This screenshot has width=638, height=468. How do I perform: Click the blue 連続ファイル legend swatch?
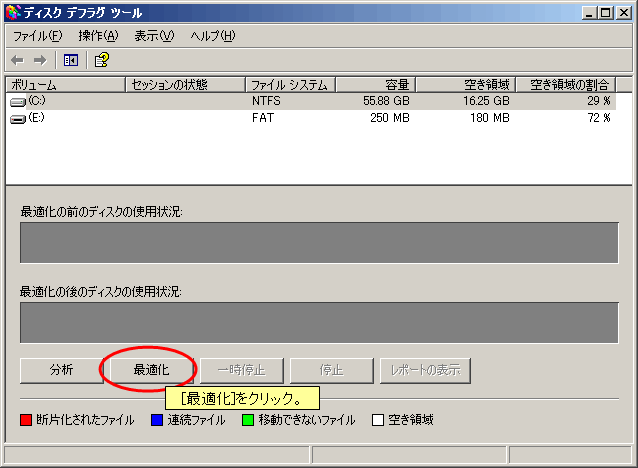pyautogui.click(x=157, y=420)
